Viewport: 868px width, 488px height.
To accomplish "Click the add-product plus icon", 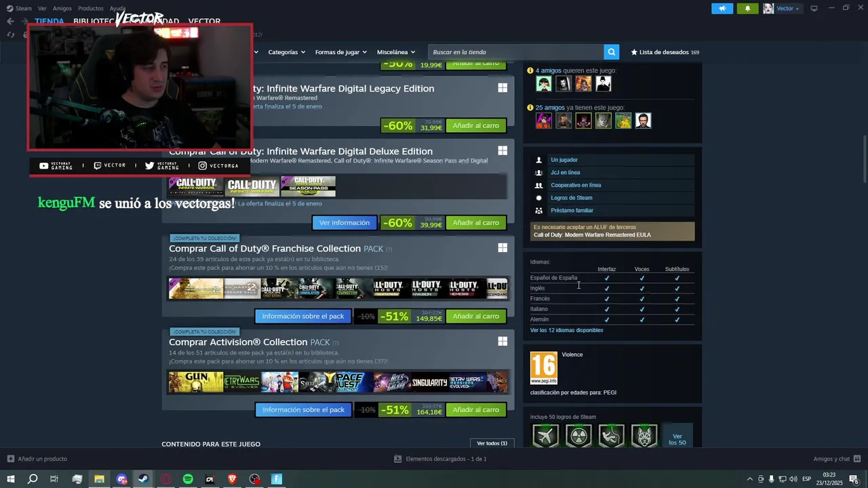I will (x=10, y=459).
